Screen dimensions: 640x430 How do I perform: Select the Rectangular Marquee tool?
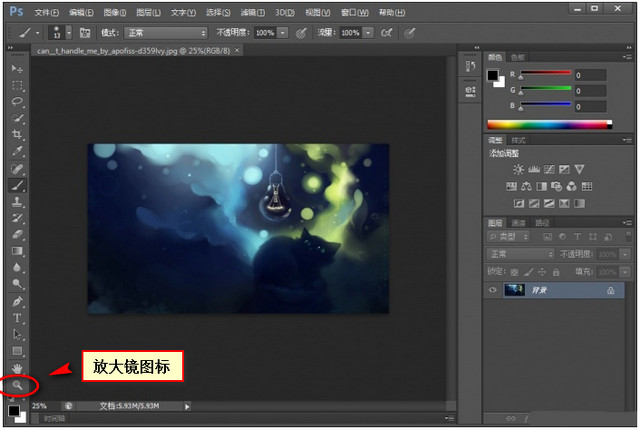tap(17, 85)
